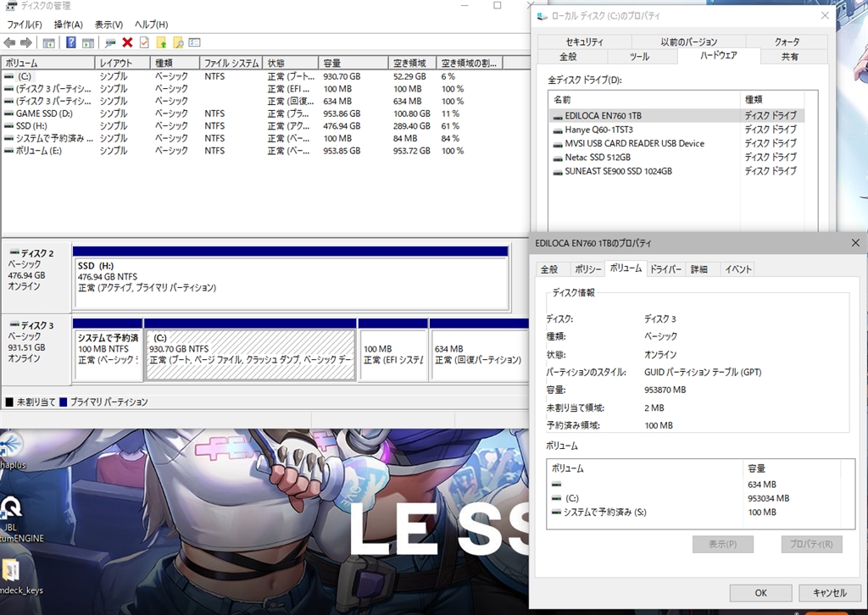The image size is (868, 615).
Task: Click the 種類 column header in drive list
Action: point(771,100)
